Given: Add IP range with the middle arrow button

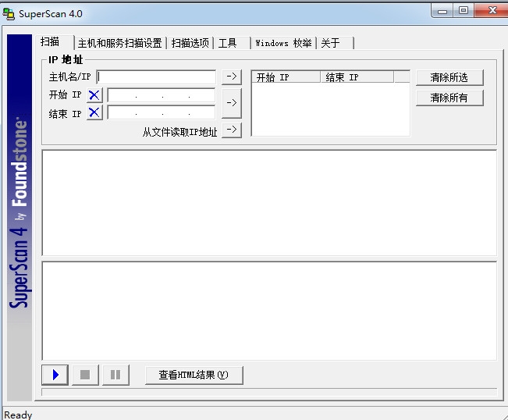Looking at the screenshot, I should (x=232, y=103).
